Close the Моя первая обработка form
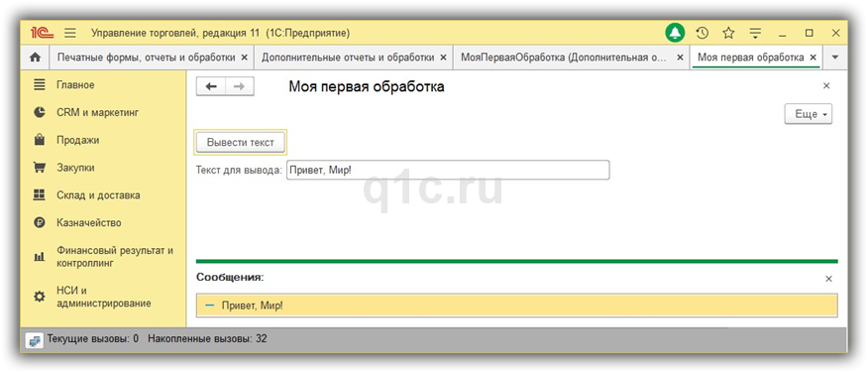The width and height of the screenshot is (868, 373). tap(826, 86)
